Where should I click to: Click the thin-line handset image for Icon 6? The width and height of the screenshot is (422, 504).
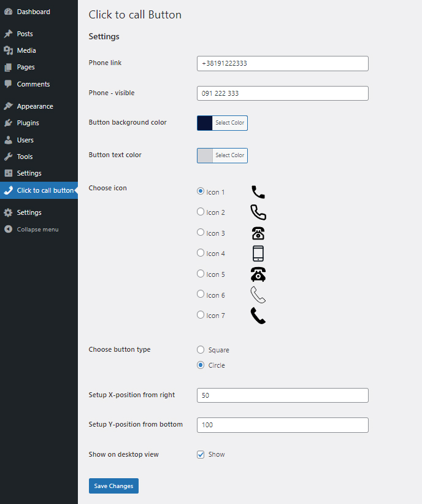tap(258, 295)
